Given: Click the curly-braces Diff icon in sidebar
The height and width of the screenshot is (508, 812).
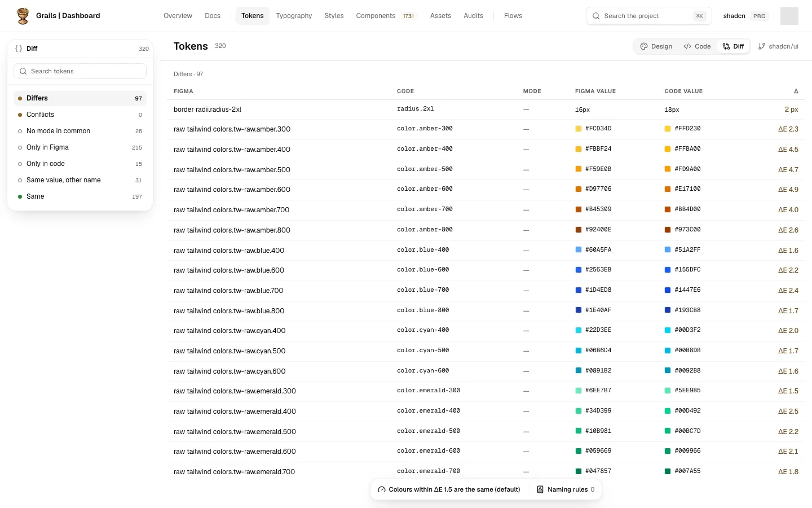Looking at the screenshot, I should (19, 49).
